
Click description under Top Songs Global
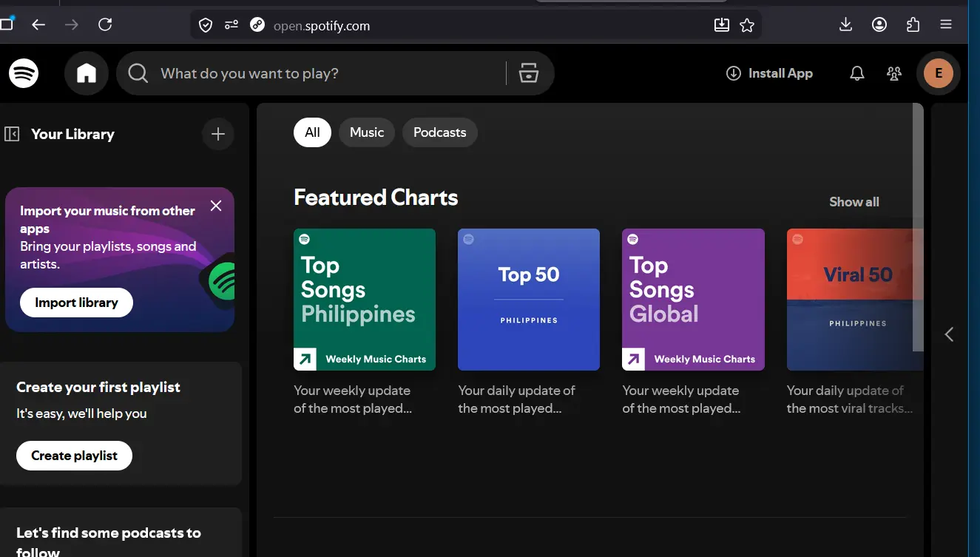pyautogui.click(x=681, y=399)
